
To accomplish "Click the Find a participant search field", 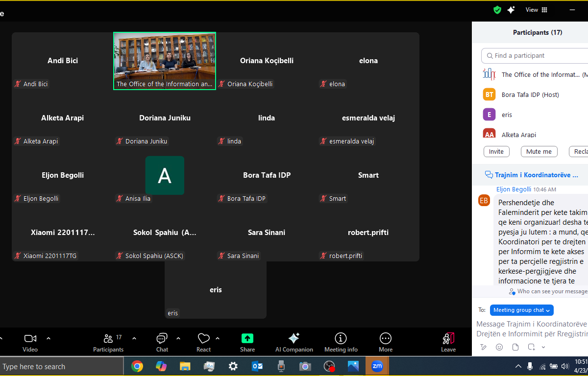I will tap(537, 56).
